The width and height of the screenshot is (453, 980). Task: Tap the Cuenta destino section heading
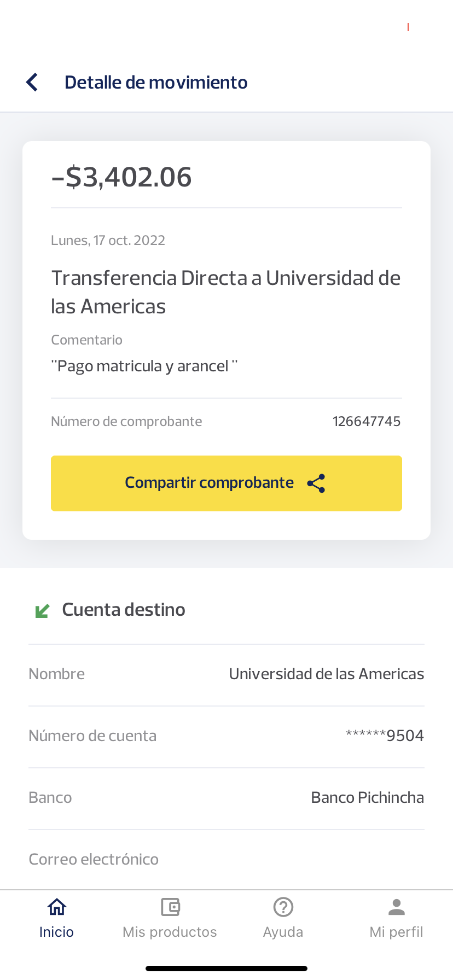pyautogui.click(x=124, y=610)
